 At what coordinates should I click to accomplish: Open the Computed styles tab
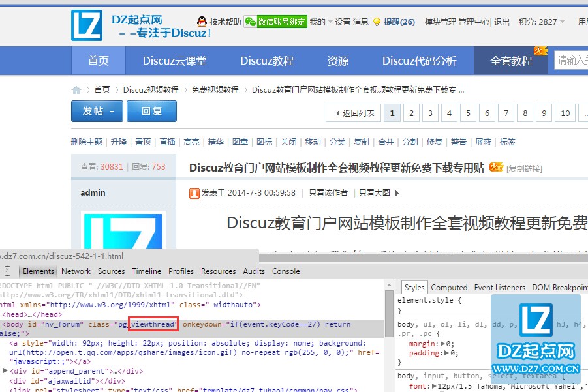(x=449, y=288)
